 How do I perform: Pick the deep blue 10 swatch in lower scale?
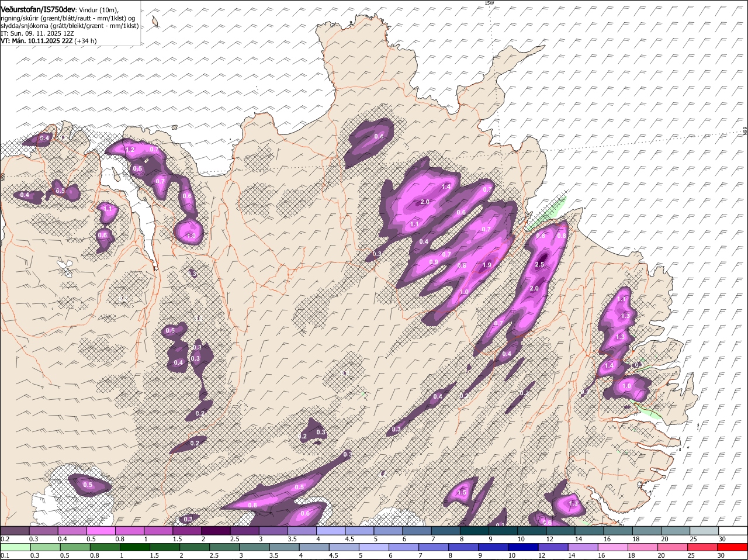click(x=524, y=547)
